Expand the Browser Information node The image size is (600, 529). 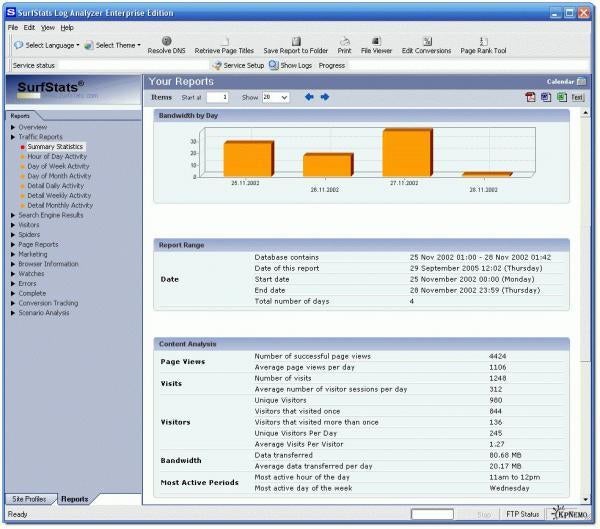[x=13, y=264]
